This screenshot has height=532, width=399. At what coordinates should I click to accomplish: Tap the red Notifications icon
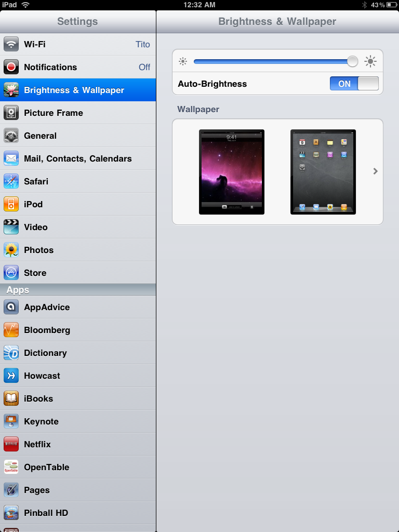tap(11, 67)
